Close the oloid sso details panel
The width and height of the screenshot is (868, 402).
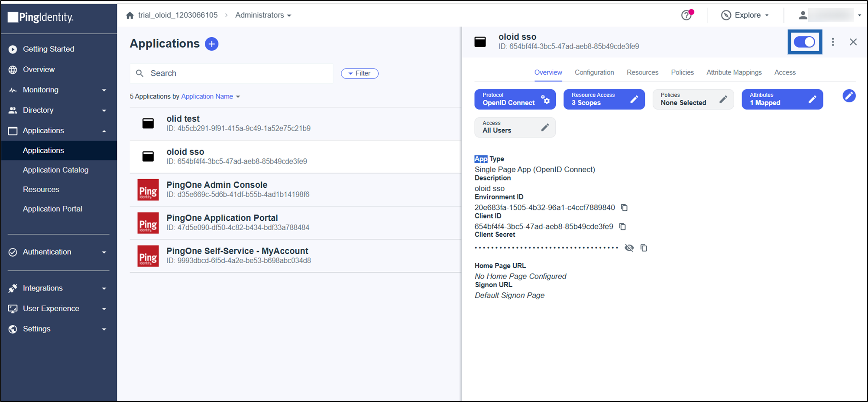point(853,42)
